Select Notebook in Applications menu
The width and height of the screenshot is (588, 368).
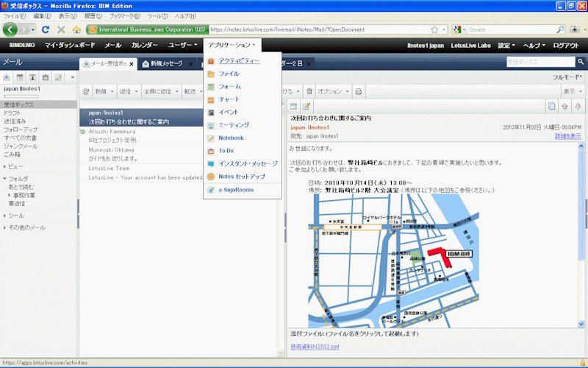(231, 138)
